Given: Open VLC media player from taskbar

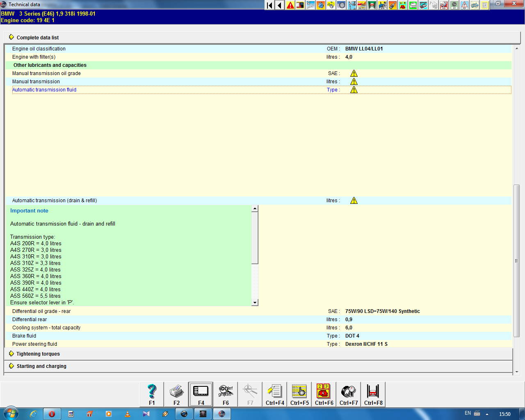Looking at the screenshot, I should pyautogui.click(x=128, y=414).
